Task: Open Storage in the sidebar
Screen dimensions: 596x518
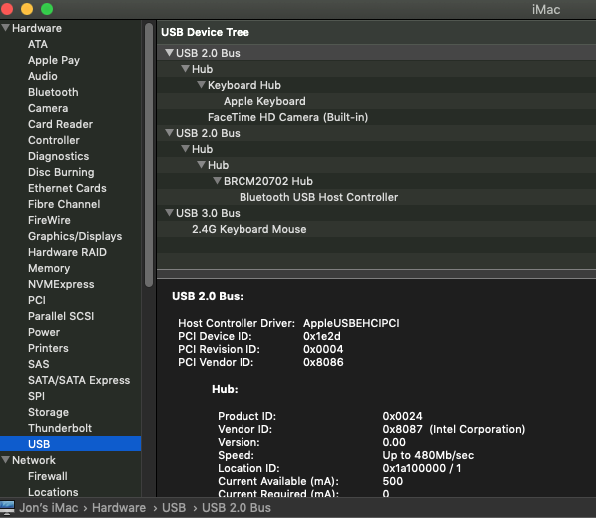Action: 49,412
